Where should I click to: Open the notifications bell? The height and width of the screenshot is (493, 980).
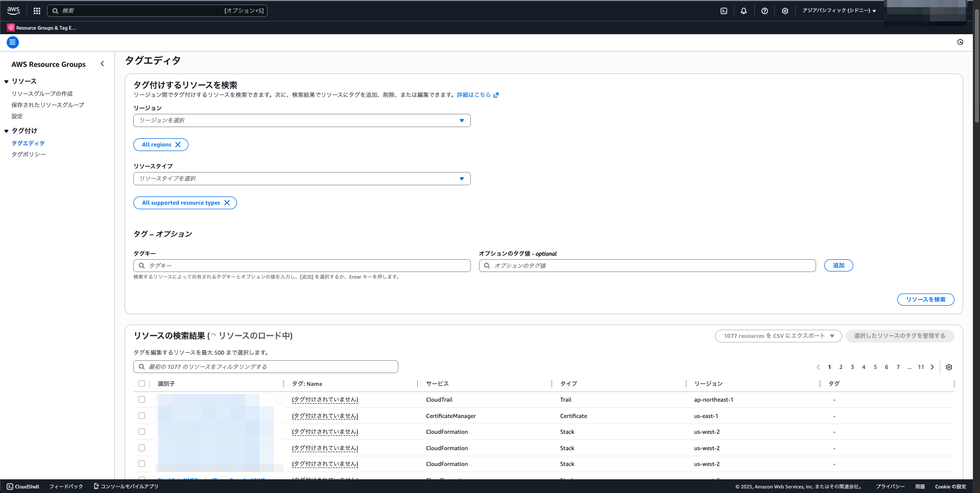[x=744, y=11]
